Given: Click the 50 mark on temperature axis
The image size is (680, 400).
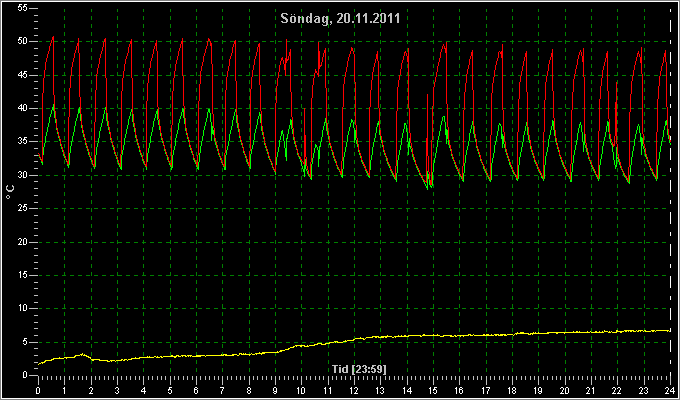Looking at the screenshot, I should [23, 41].
